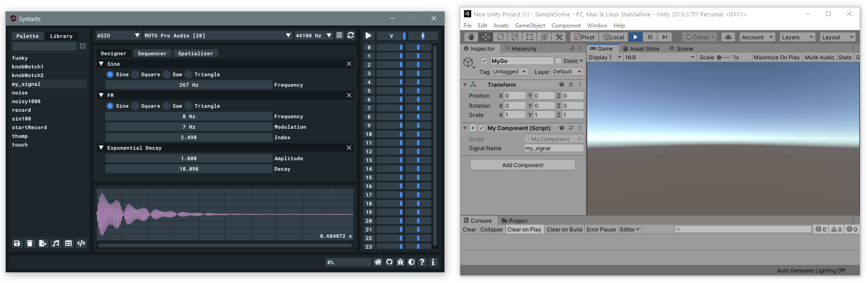The width and height of the screenshot is (868, 283).
Task: Select the Unity Transform tool
Action: coord(544,37)
